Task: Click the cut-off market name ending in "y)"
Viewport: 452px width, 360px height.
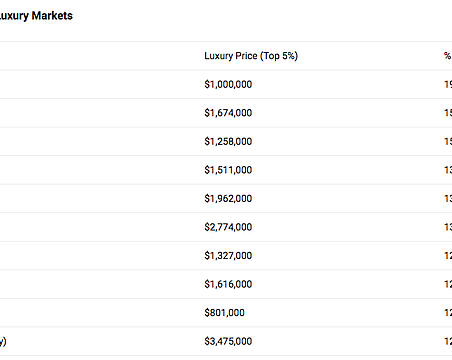Action: pyautogui.click(x=3, y=341)
